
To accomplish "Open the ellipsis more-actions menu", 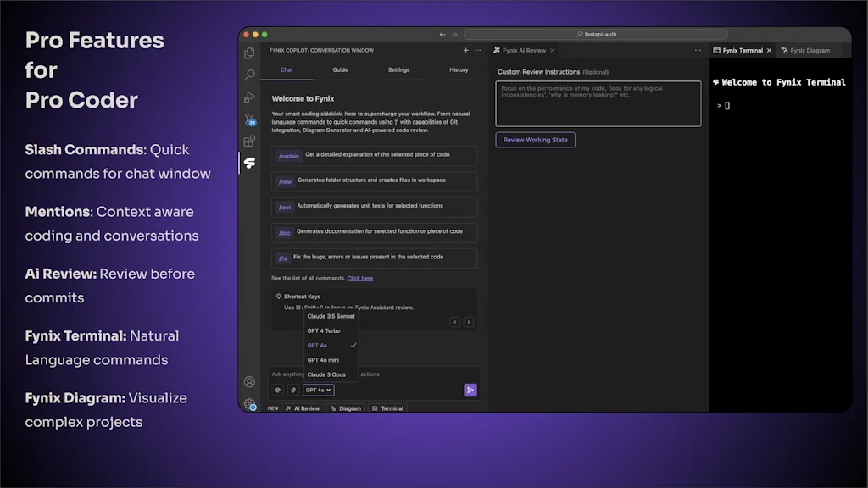I will pos(477,50).
